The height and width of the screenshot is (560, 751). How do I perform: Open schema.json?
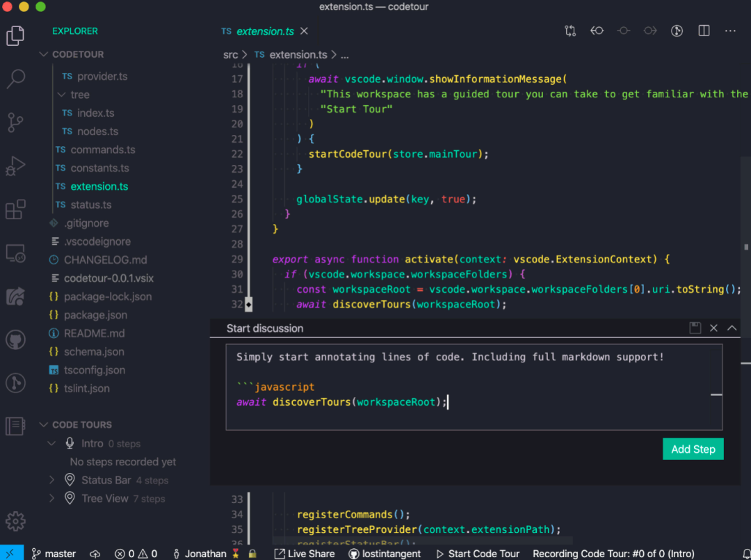94,351
